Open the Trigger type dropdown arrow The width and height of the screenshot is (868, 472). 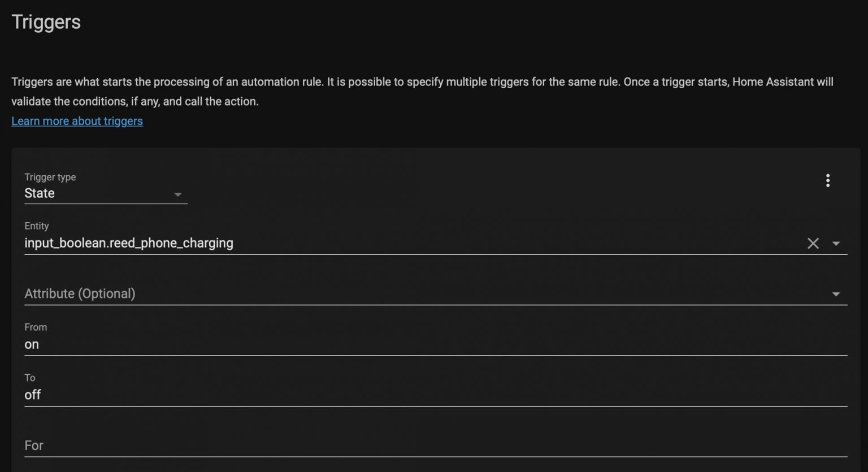pos(177,194)
